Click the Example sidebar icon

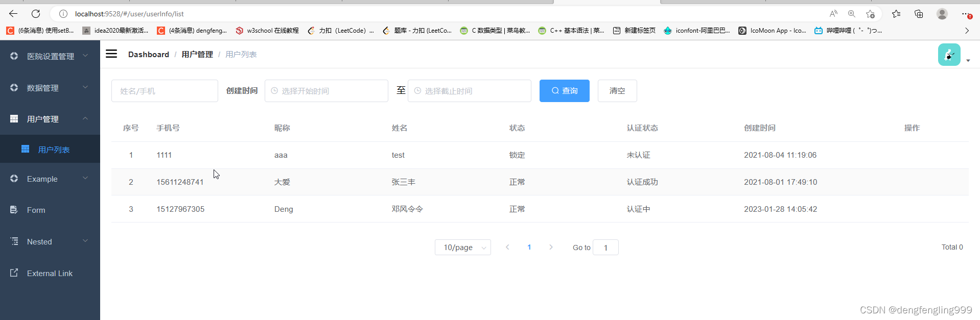[x=14, y=178]
